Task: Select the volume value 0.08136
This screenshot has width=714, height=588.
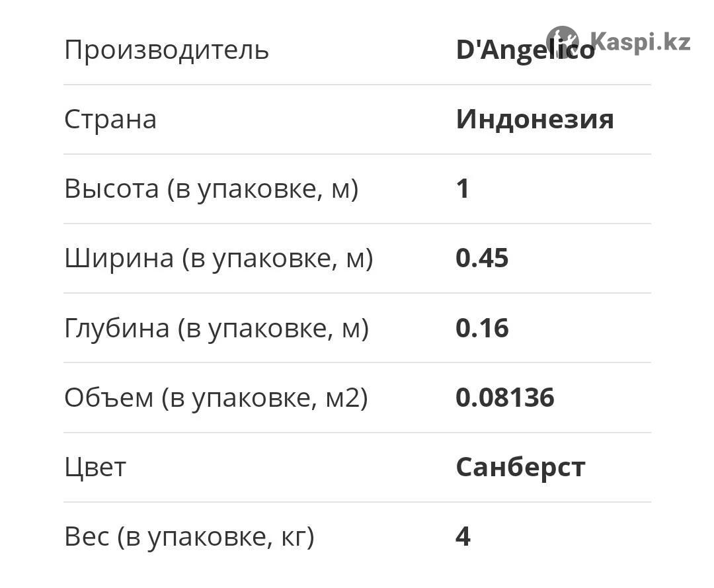Action: [x=505, y=398]
